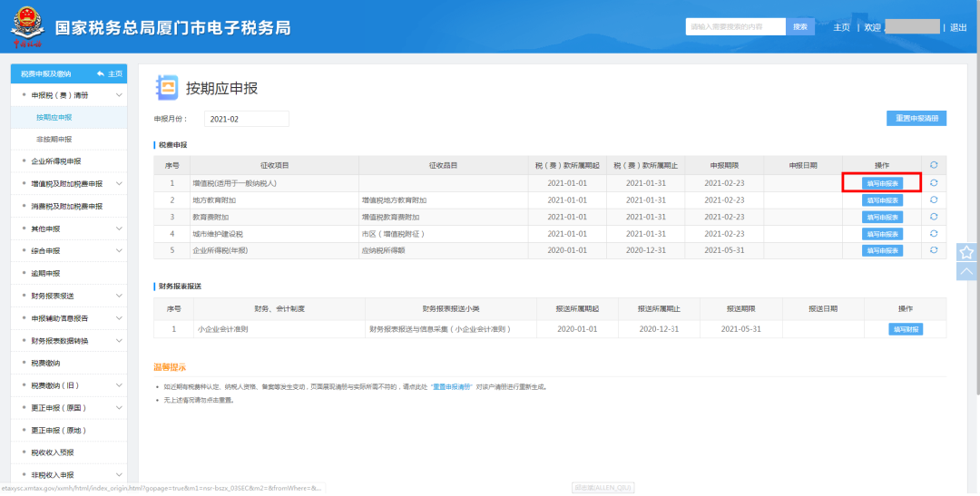Click the 重置申报清册 link in tips
This screenshot has width=980, height=496.
point(453,387)
